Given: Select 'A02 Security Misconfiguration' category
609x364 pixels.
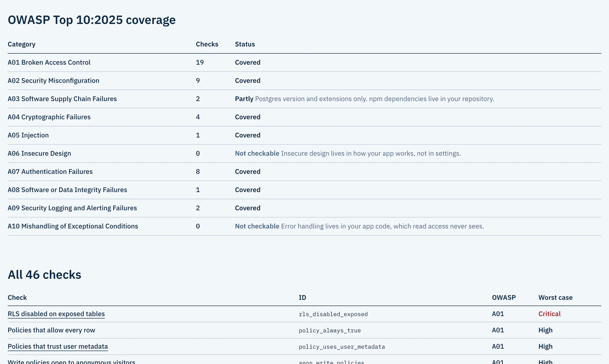Looking at the screenshot, I should tap(53, 80).
